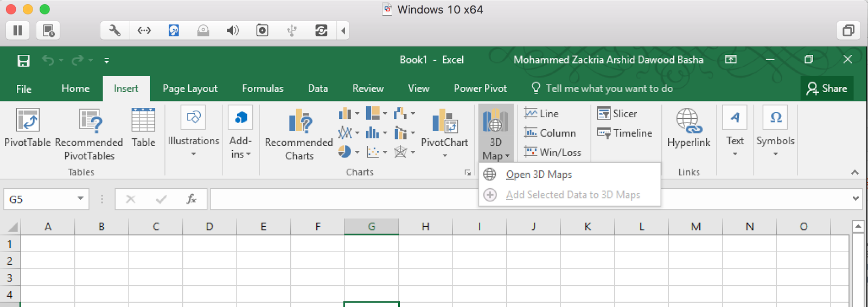Insert a scatter or bubble chart

coord(376,152)
